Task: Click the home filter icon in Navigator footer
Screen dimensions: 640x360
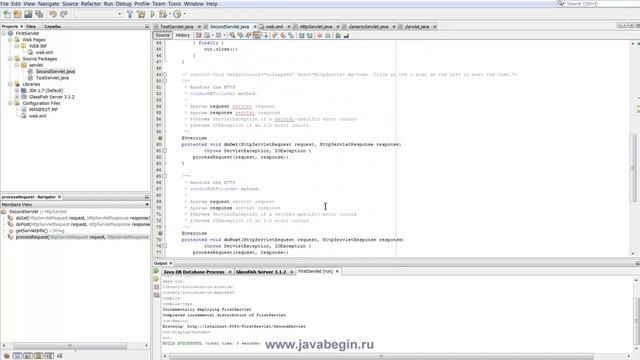Action: pyautogui.click(x=7, y=356)
